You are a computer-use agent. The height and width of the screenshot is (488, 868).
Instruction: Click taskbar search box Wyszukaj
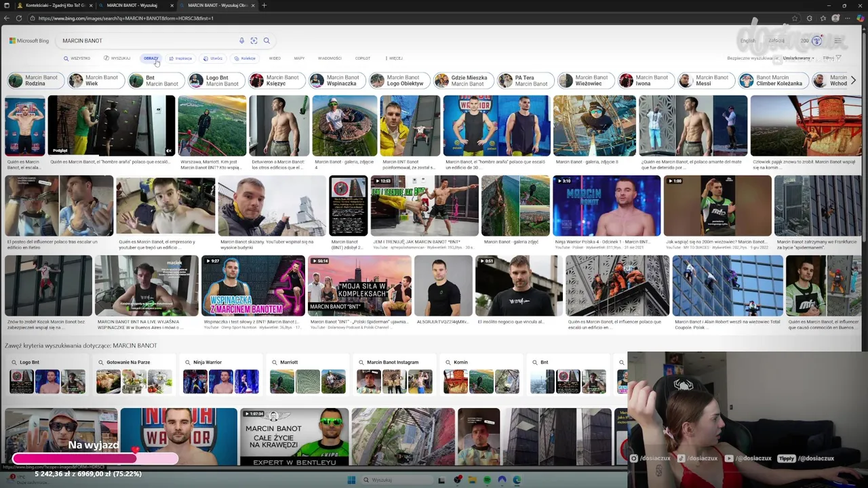point(396,480)
